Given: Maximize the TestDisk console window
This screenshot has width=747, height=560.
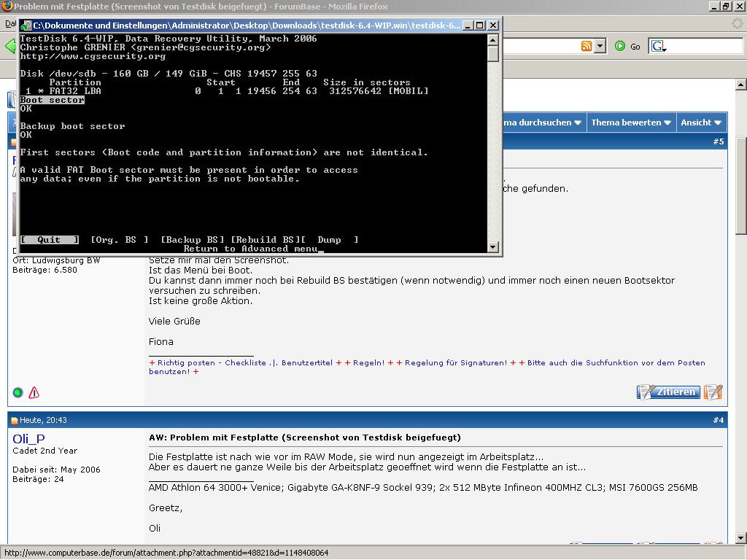Looking at the screenshot, I should click(x=480, y=26).
